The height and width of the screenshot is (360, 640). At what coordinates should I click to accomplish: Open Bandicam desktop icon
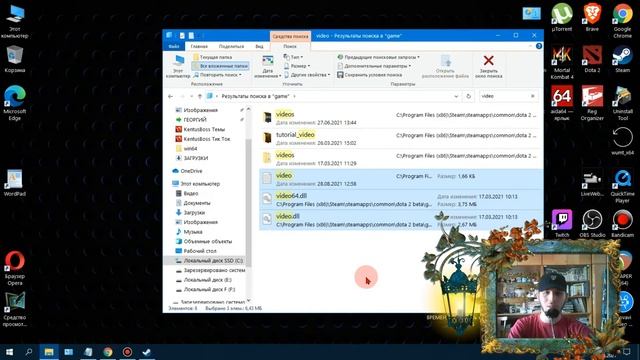click(622, 223)
